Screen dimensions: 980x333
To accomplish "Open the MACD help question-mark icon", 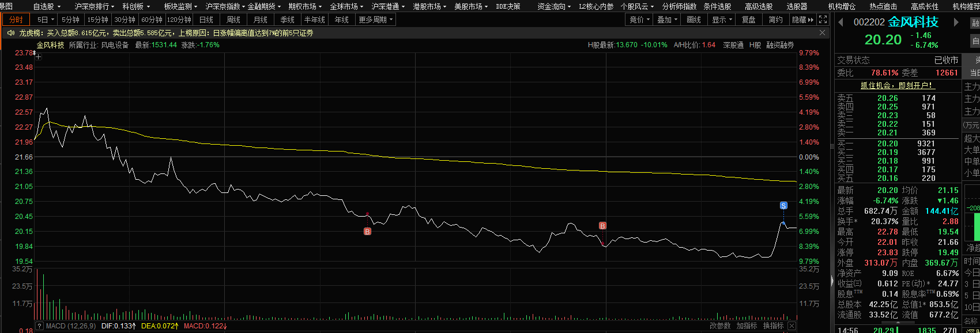I will [x=39, y=326].
